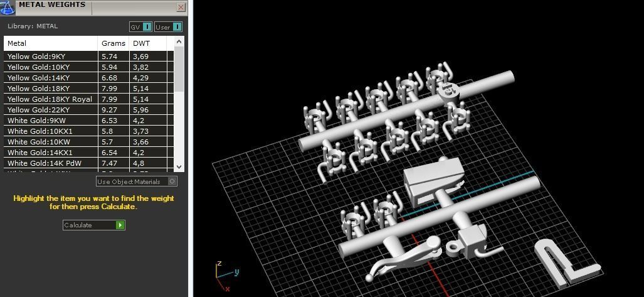Toggle the User library switch

coord(169,27)
